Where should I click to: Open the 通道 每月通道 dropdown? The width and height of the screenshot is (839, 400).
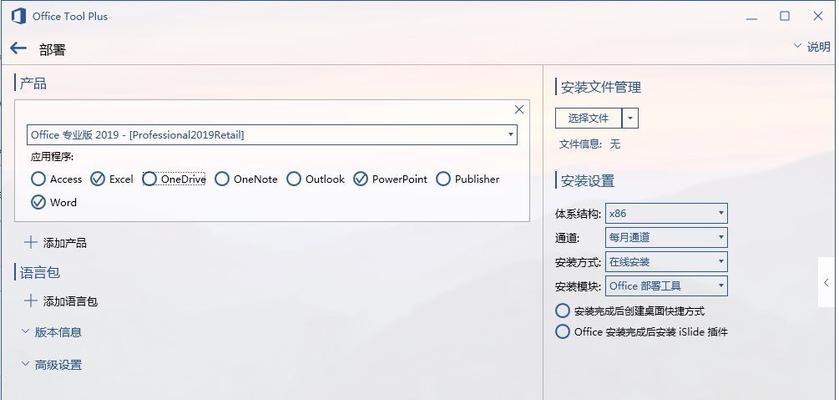coord(666,237)
